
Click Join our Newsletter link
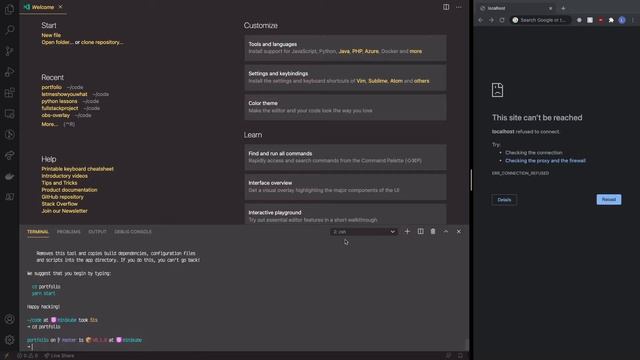tap(64, 211)
